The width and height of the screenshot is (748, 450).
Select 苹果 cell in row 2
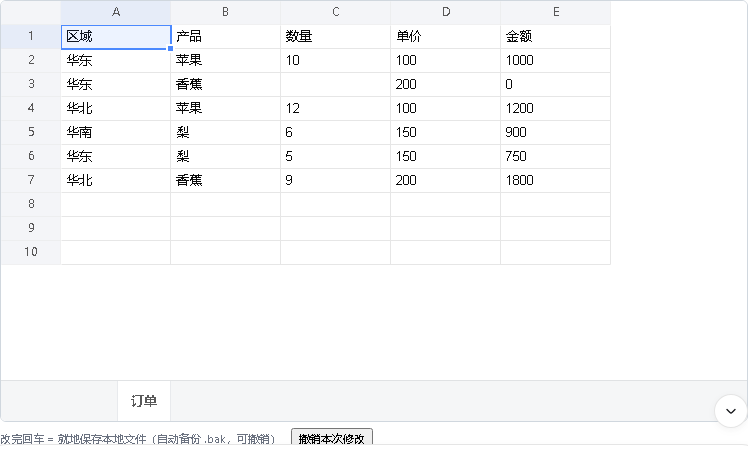[x=226, y=60]
